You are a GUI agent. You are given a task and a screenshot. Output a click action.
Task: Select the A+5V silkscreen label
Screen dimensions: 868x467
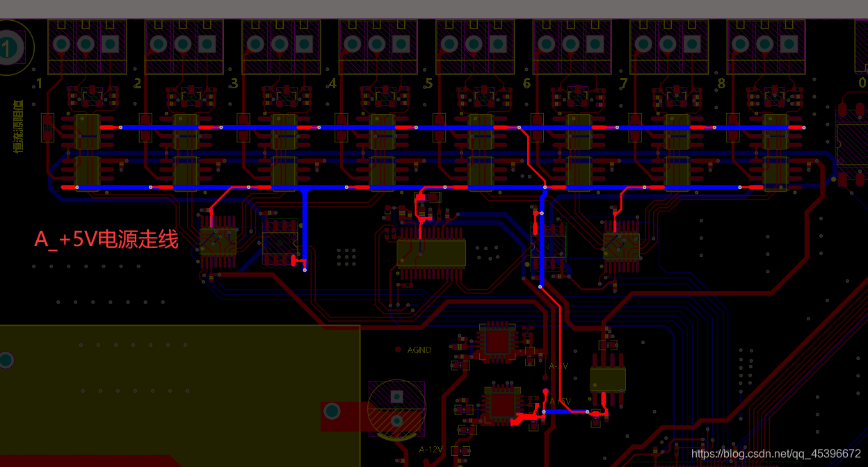560,402
